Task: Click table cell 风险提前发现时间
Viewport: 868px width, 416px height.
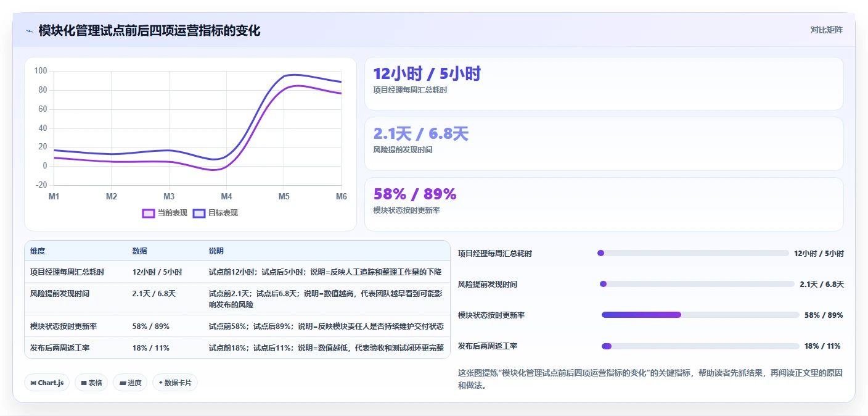Action: [60, 294]
